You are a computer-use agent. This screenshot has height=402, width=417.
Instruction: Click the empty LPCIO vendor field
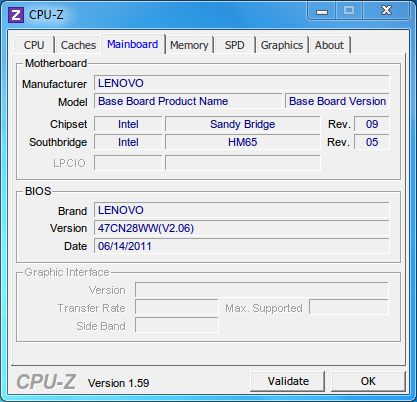coord(128,163)
